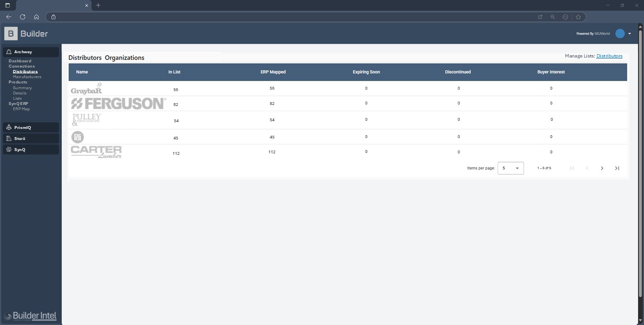Click the Manage Lists Distributors link
The image size is (644, 325).
click(x=609, y=56)
